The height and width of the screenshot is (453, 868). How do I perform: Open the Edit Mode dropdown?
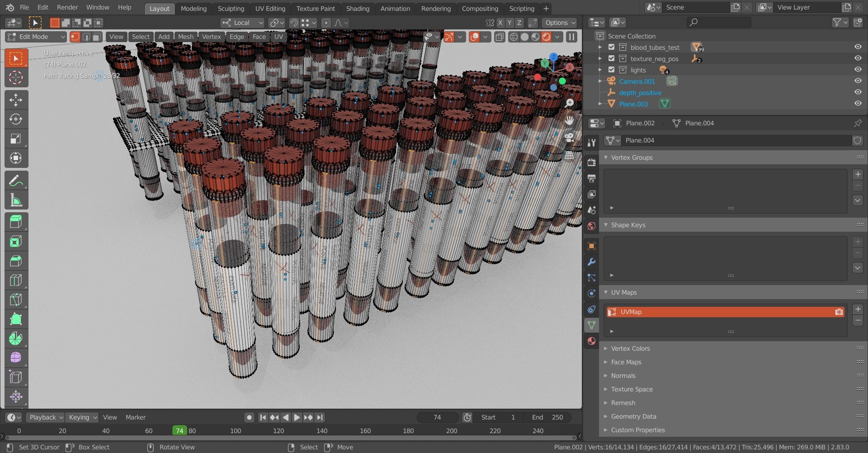[x=36, y=37]
